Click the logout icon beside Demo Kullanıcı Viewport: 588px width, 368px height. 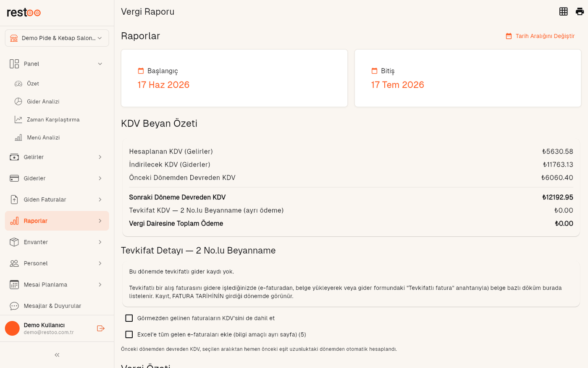pos(101,328)
